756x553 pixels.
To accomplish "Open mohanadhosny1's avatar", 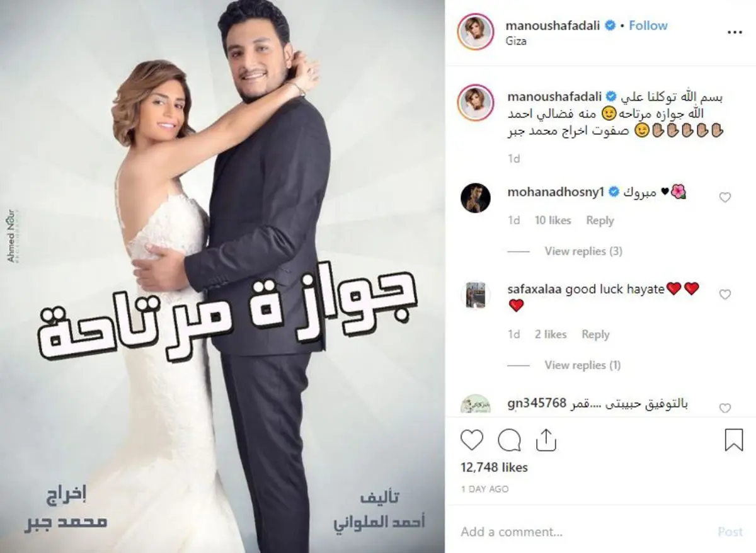I will (476, 198).
